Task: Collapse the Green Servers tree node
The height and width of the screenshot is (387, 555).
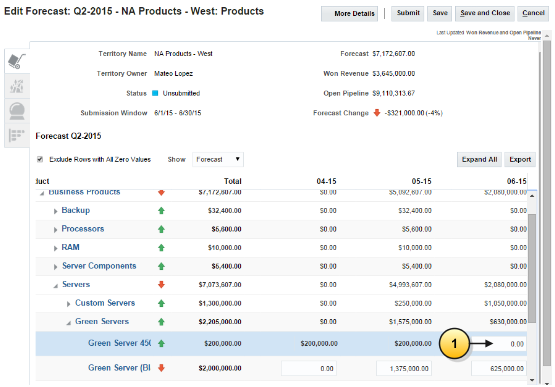Action: [x=69, y=322]
